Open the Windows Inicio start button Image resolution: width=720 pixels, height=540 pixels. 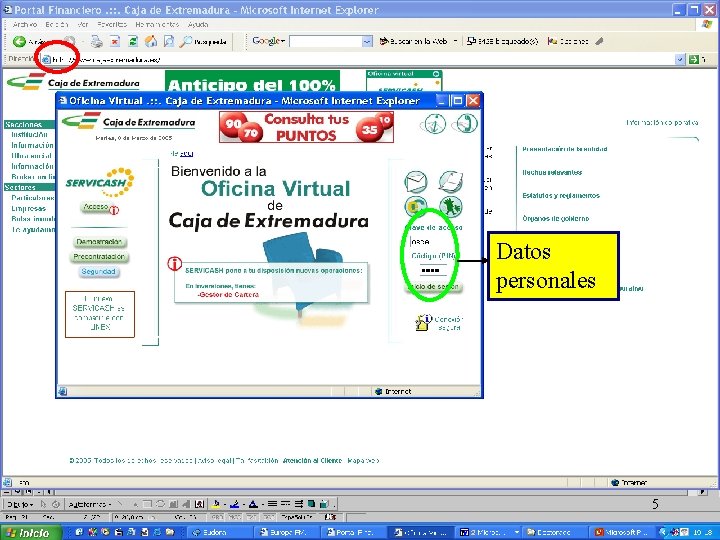point(31,533)
